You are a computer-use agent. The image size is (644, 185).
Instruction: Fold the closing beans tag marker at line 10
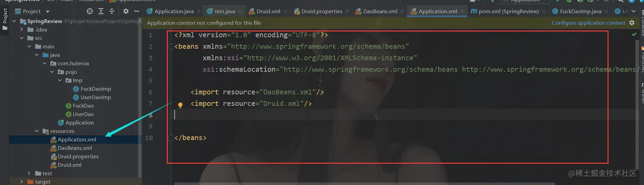point(171,138)
